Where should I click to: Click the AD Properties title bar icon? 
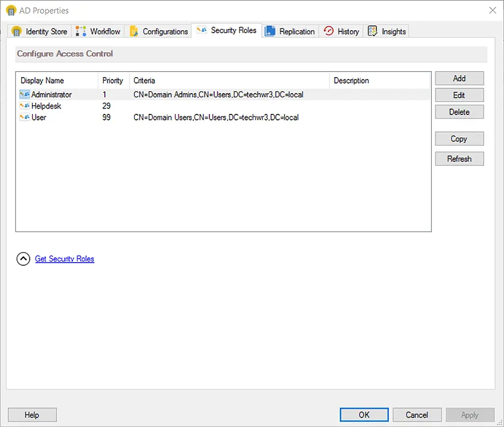pos(11,11)
